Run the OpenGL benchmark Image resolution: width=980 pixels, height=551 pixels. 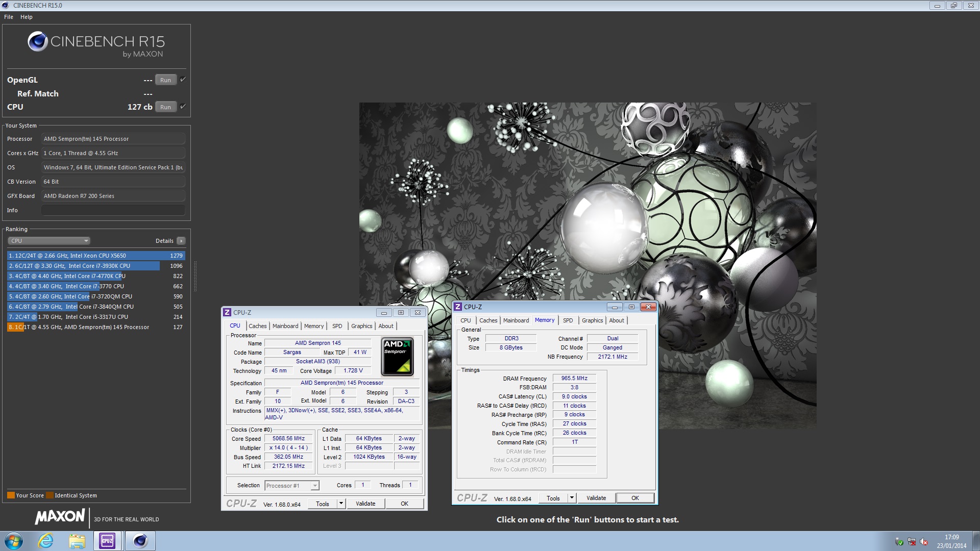click(165, 80)
